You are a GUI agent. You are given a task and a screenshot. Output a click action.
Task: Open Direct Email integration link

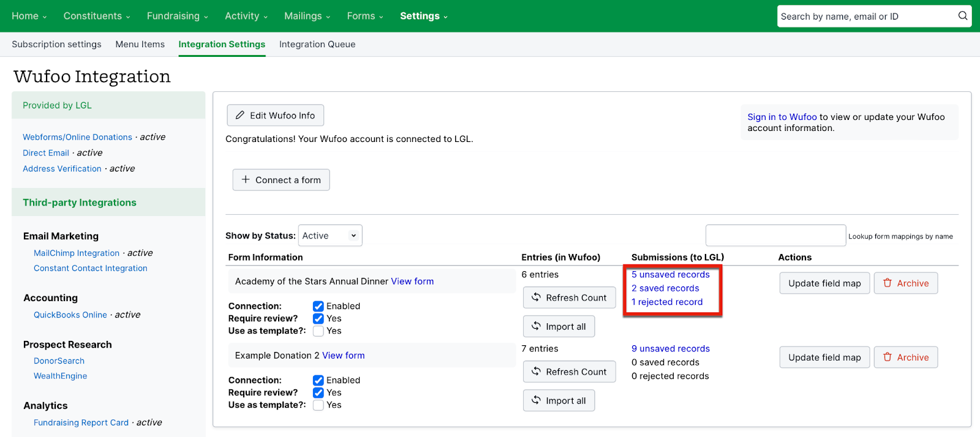point(46,153)
